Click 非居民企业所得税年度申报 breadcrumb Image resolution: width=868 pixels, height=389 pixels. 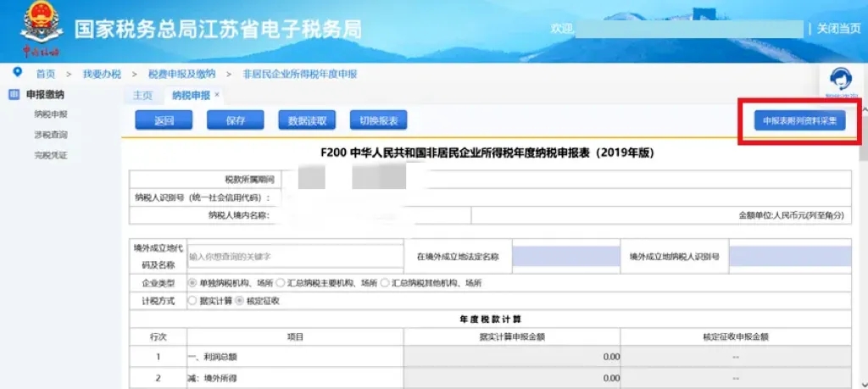coord(301,74)
